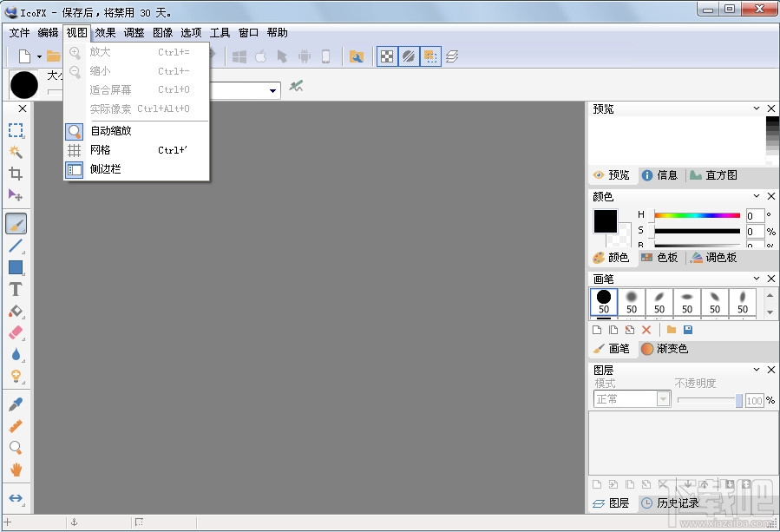Collapse the 颜色 color panel
The width and height of the screenshot is (780, 532).
point(756,195)
